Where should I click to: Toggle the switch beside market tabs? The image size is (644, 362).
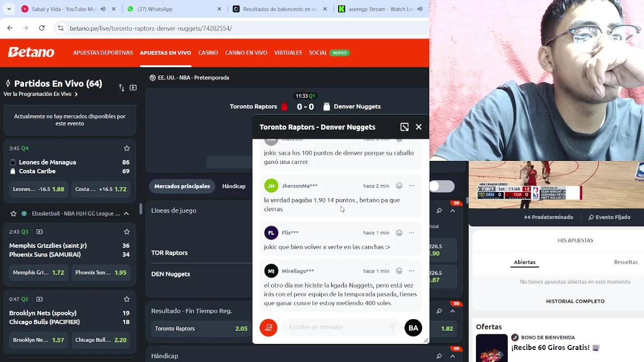coord(442,186)
